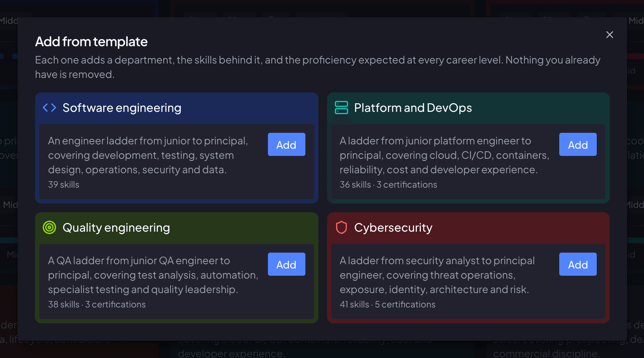Image resolution: width=644 pixels, height=358 pixels.
Task: Close the Add from template dialog
Action: click(x=609, y=35)
